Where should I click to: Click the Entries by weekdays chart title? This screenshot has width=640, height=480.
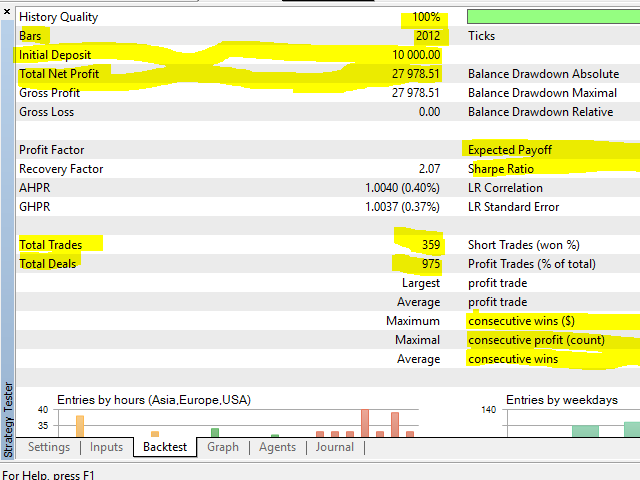point(561,400)
